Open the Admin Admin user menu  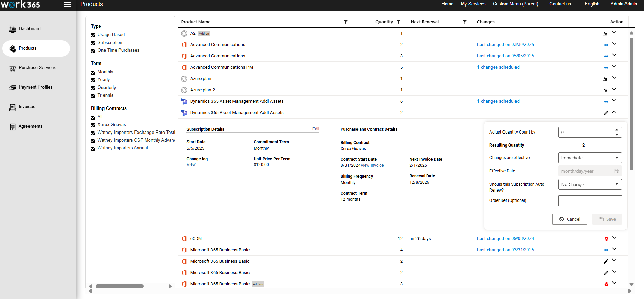pos(625,4)
